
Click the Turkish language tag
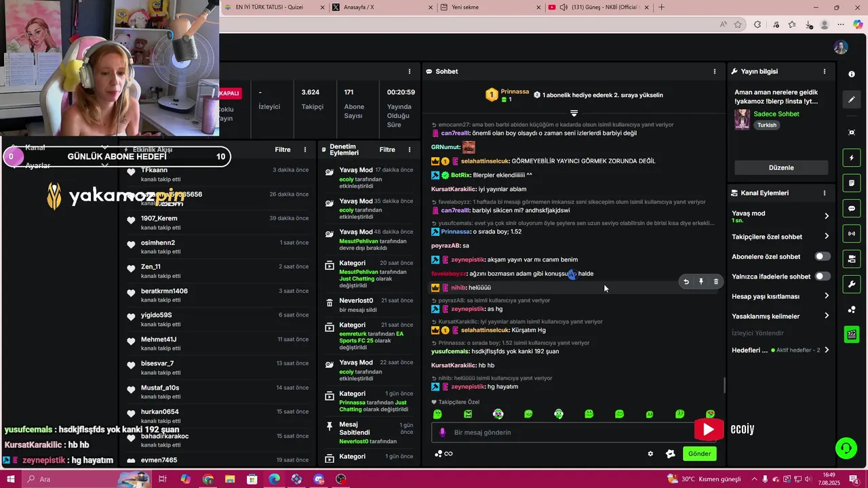point(767,125)
